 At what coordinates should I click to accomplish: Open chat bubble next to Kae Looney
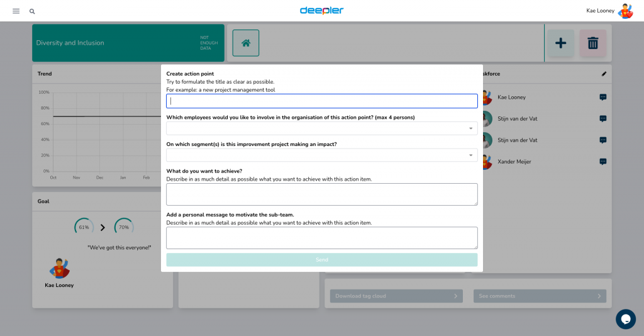click(603, 98)
